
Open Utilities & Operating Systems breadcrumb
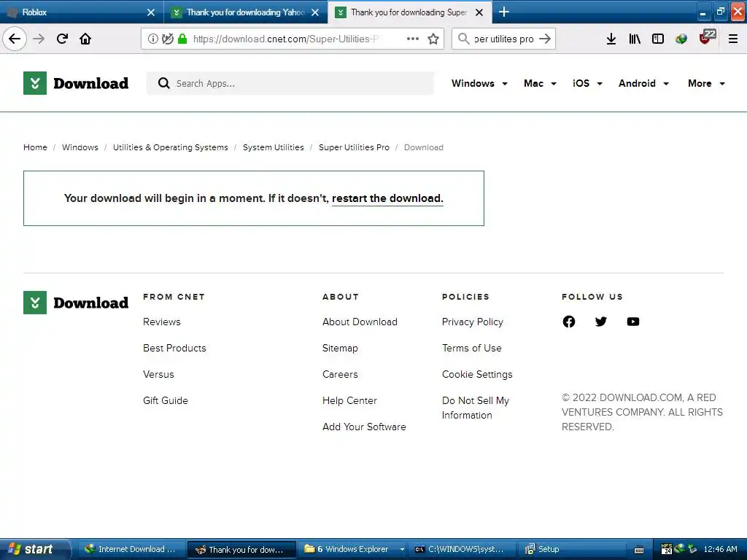[171, 147]
